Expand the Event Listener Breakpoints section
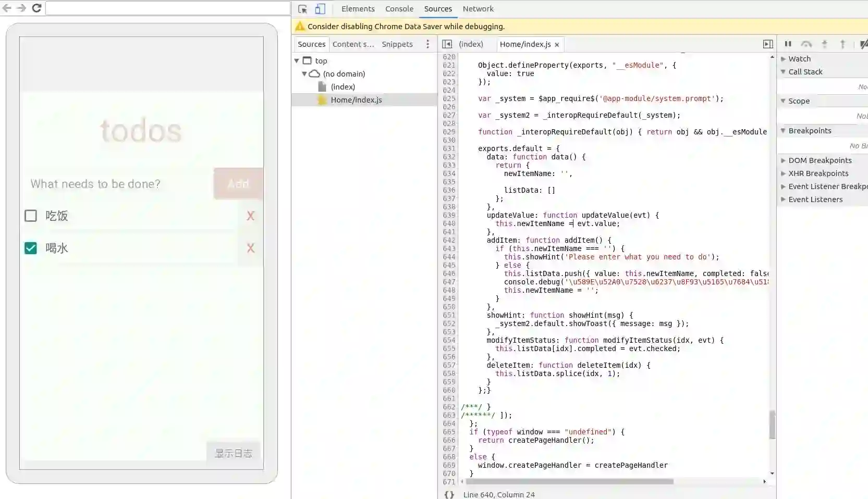Screen dimensions: 868x499 783,186
